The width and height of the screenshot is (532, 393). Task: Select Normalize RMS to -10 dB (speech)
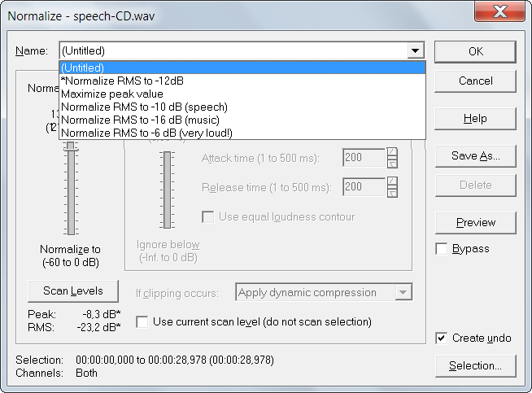coord(242,107)
